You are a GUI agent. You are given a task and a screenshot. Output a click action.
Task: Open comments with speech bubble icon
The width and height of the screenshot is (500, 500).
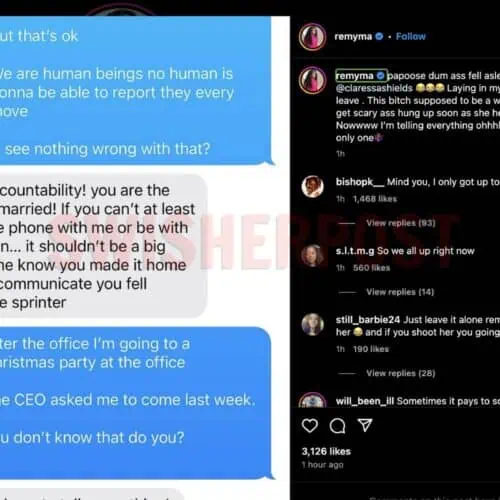tap(337, 426)
